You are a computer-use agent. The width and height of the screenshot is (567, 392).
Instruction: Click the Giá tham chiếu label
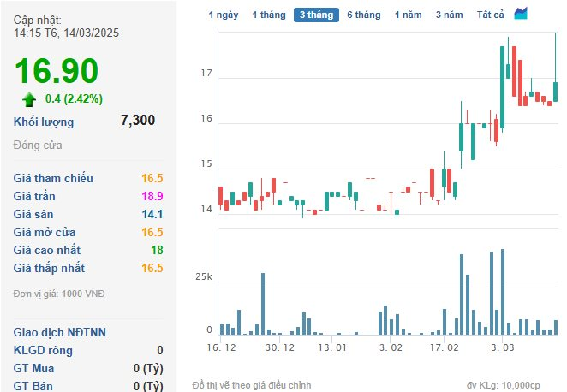tap(53, 178)
